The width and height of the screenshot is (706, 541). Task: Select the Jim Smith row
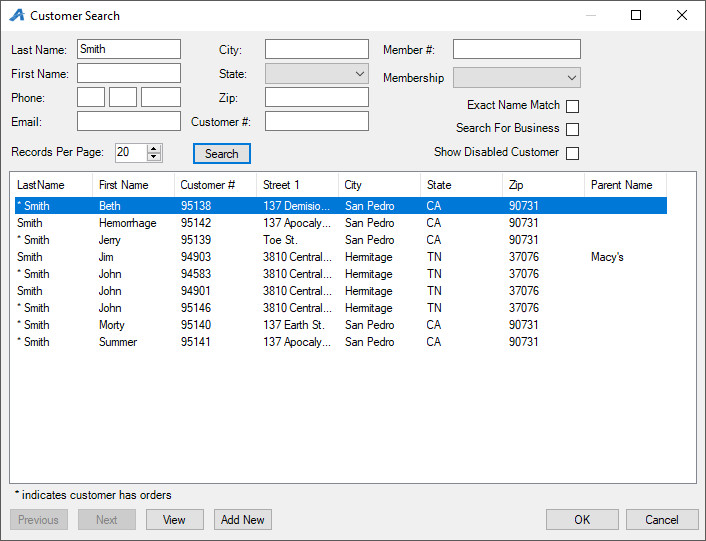(x=341, y=257)
